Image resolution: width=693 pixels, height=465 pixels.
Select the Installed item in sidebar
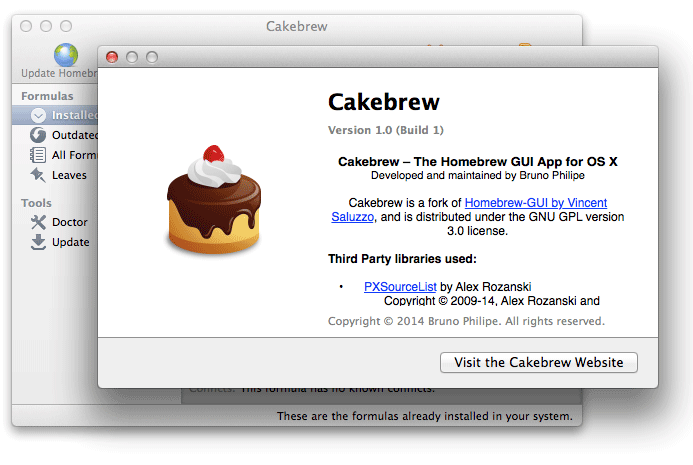pyautogui.click(x=54, y=115)
